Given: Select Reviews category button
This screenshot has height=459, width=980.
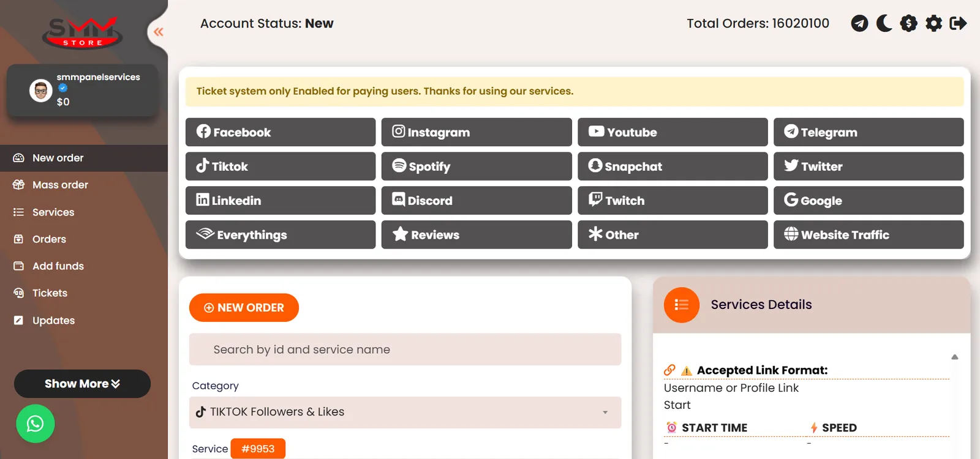Looking at the screenshot, I should point(477,235).
